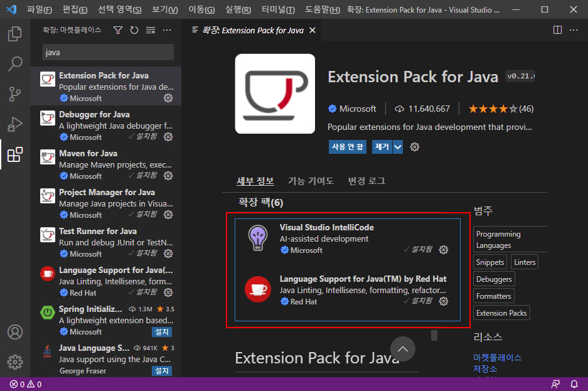Screen dimensions: 588x391
Task: Select the Snippets category tag
Action: point(489,262)
